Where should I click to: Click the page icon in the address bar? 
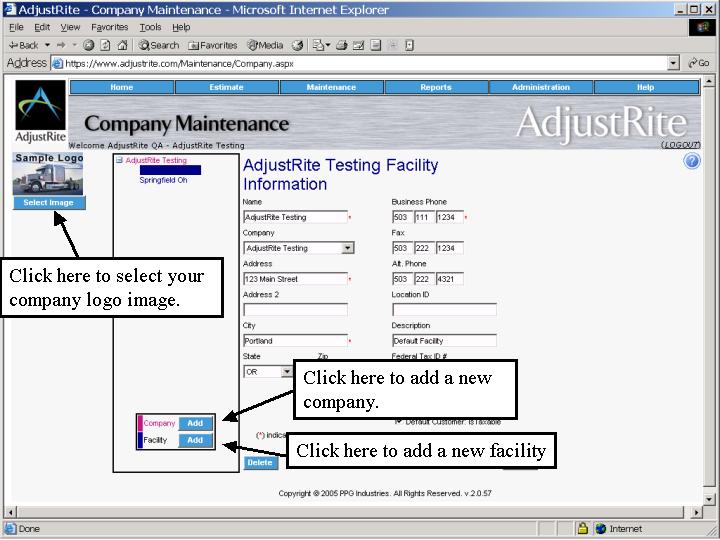pos(57,63)
